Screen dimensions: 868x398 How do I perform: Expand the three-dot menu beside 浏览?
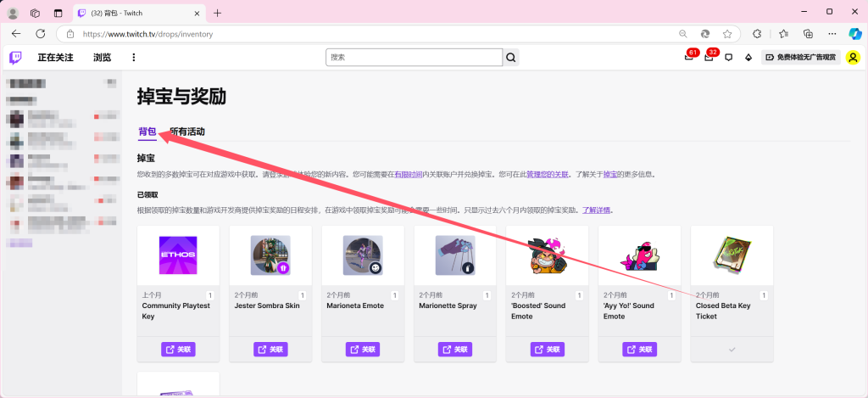133,58
